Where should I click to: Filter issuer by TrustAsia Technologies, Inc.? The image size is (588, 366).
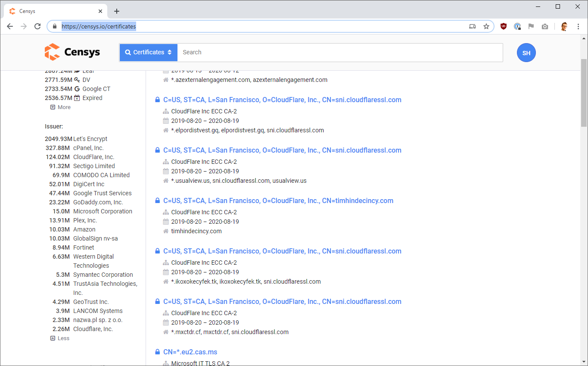(105, 288)
